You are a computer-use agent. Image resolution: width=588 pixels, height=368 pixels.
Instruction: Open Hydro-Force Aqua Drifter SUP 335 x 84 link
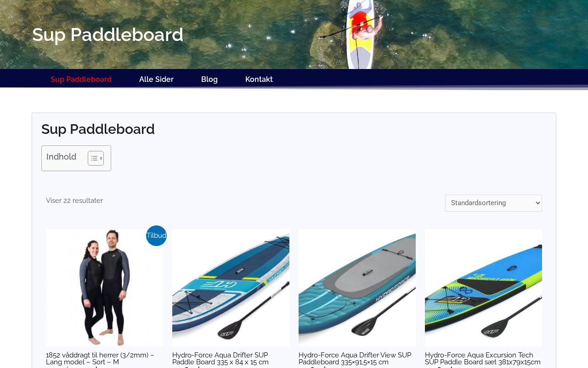(x=221, y=358)
